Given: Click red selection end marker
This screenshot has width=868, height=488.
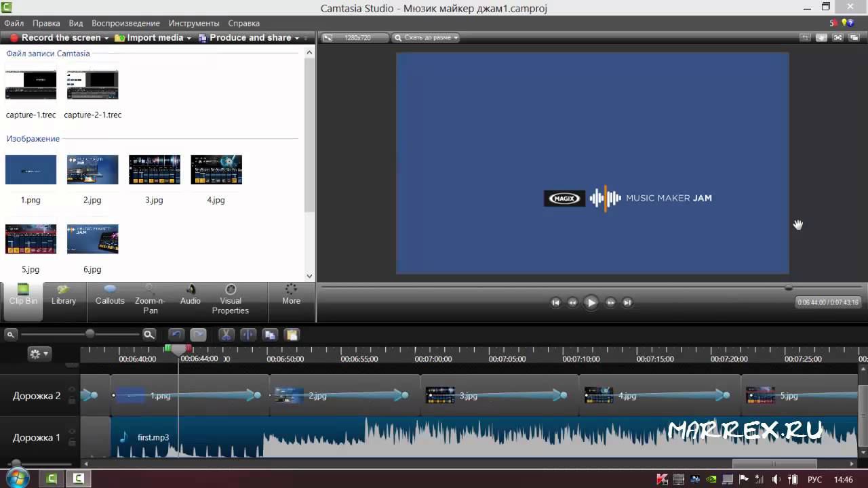Looking at the screenshot, I should pos(189,348).
